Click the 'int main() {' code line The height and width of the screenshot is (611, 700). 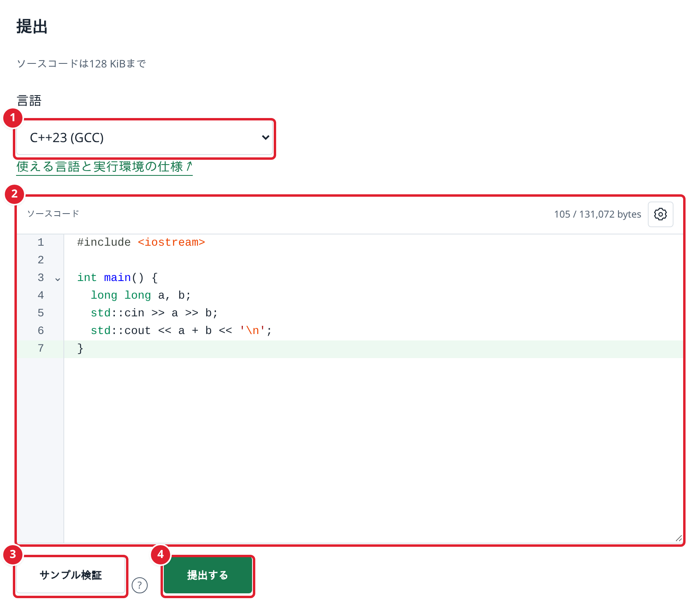pyautogui.click(x=118, y=278)
